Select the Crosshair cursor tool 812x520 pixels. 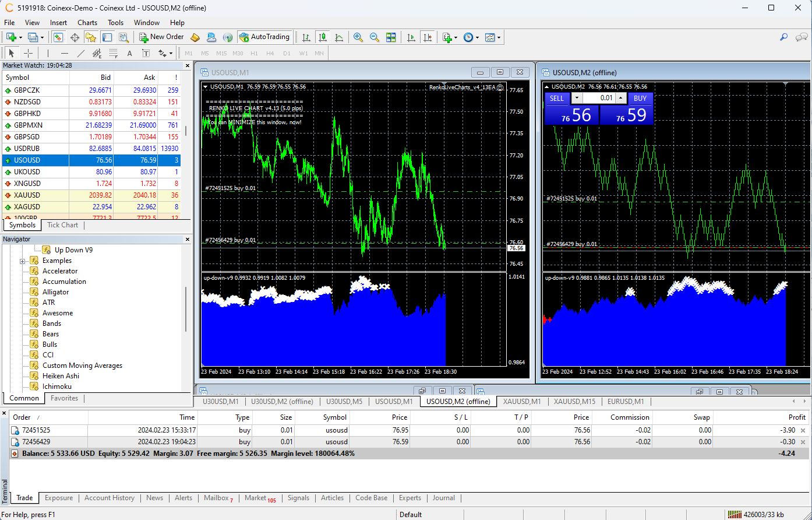click(28, 53)
